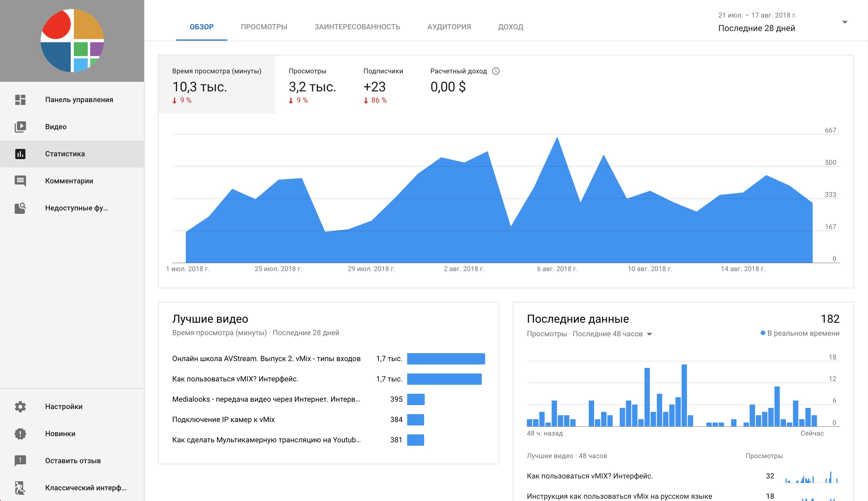Click the bar for the 384 minutes video
Viewport: 868px width, 501px height.
pyautogui.click(x=416, y=420)
